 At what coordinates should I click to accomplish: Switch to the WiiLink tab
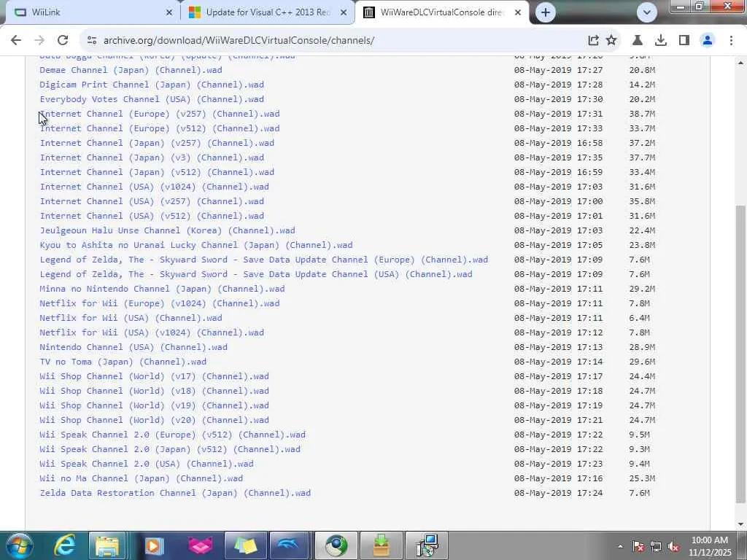pyautogui.click(x=90, y=12)
